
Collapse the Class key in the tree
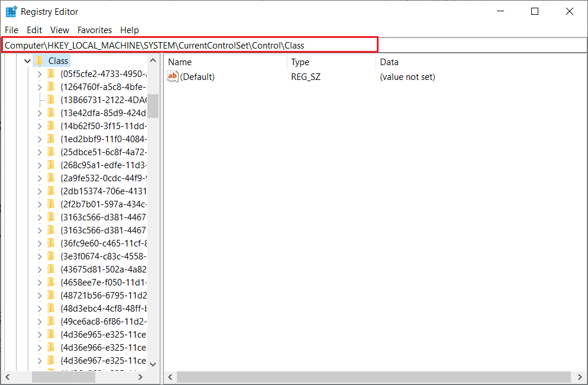click(27, 61)
